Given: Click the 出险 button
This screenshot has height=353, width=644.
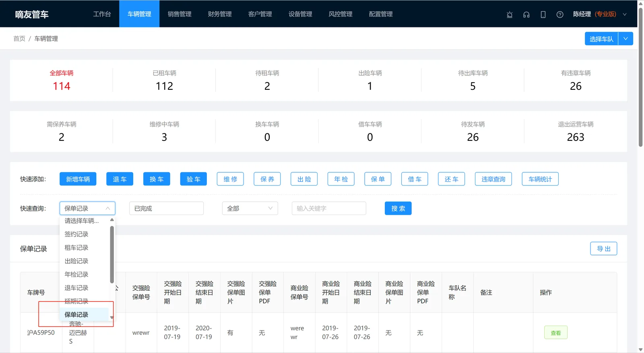Looking at the screenshot, I should (x=304, y=179).
